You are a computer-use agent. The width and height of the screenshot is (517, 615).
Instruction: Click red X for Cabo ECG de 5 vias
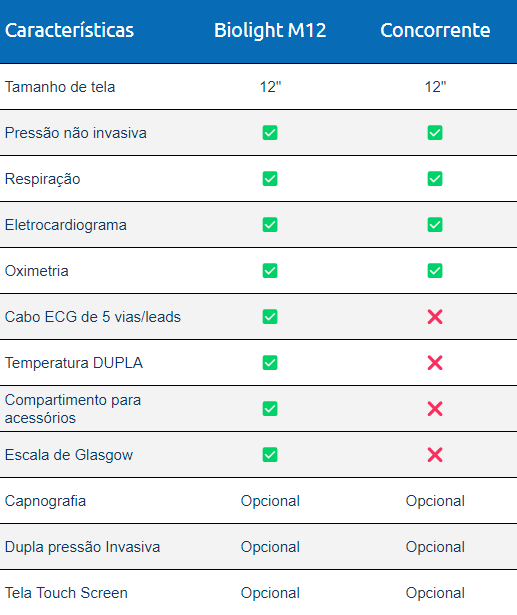(x=435, y=317)
